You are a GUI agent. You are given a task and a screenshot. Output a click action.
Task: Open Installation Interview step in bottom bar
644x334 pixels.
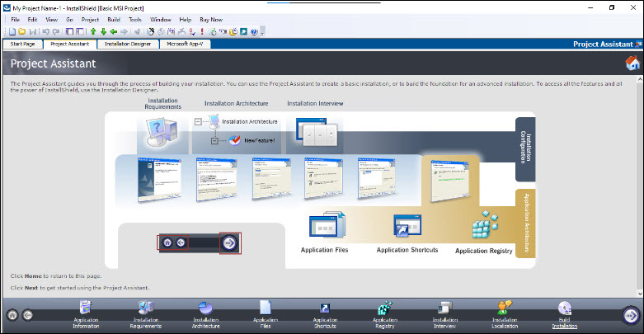pos(444,315)
